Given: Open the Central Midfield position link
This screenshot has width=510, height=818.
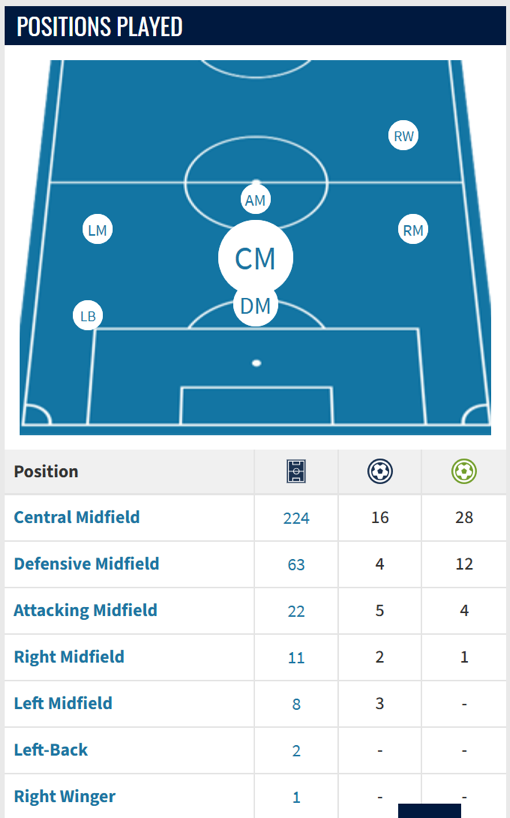Looking at the screenshot, I should pyautogui.click(x=77, y=517).
